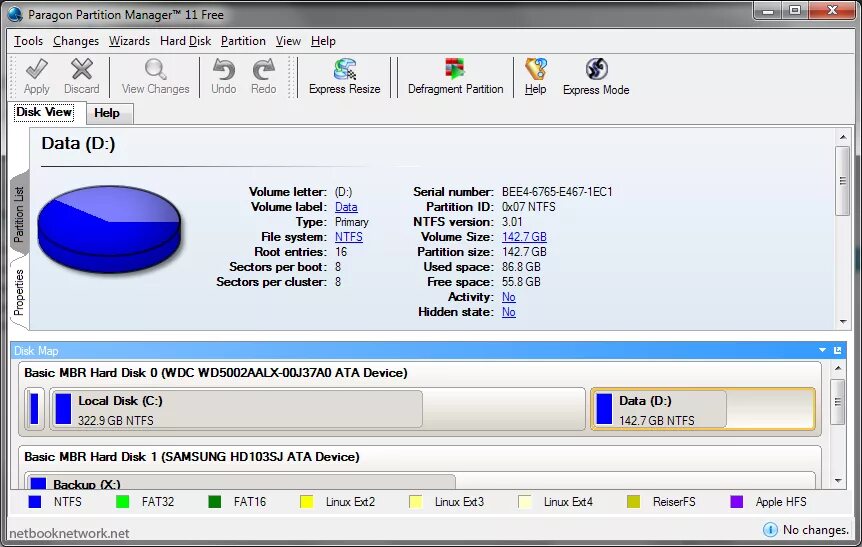Click the Linux Ext3 legend swatch
The height and width of the screenshot is (547, 862).
416,501
